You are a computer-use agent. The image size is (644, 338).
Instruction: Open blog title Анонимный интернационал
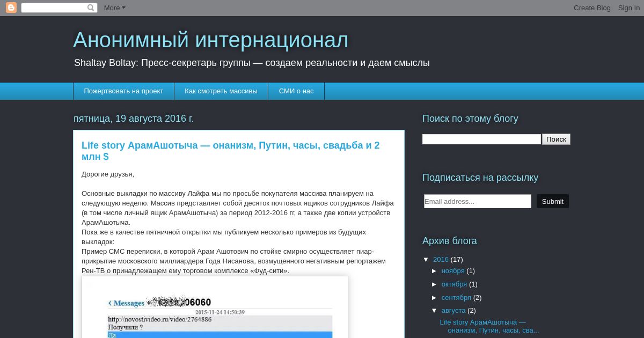pos(211,40)
